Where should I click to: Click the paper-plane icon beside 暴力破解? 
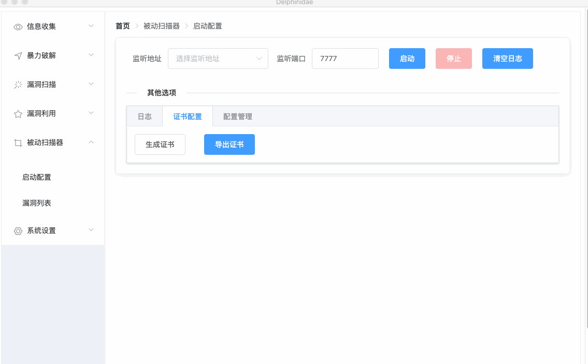pos(18,56)
